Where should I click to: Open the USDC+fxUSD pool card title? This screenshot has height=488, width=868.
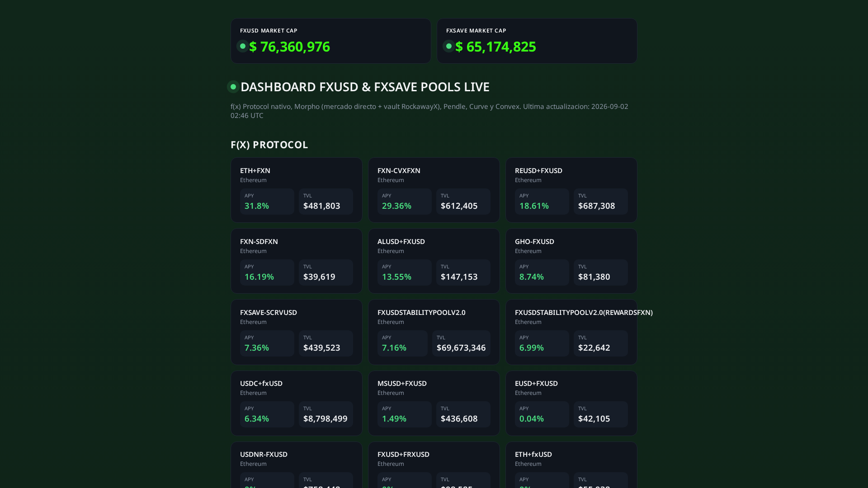261,383
